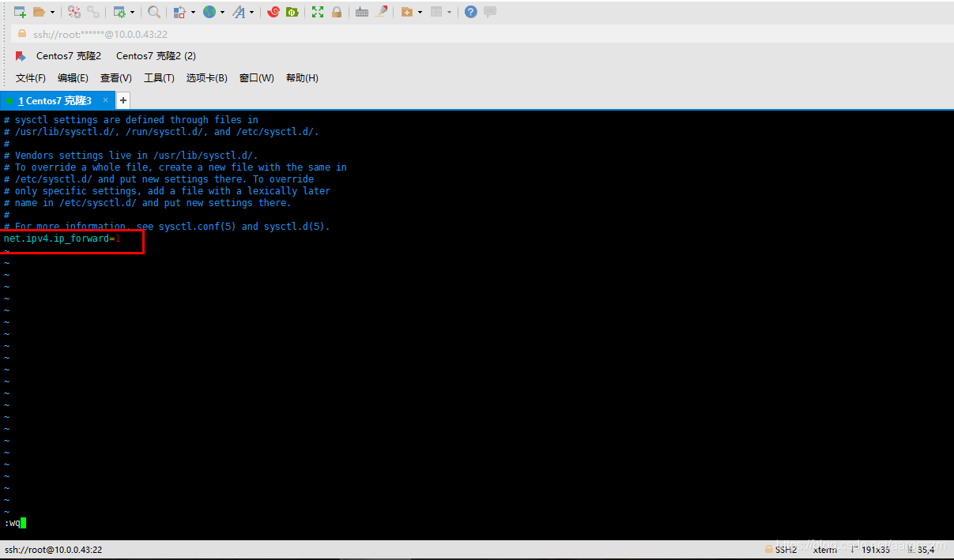
Task: Expand the open-folder dropdown arrow
Action: (53, 12)
